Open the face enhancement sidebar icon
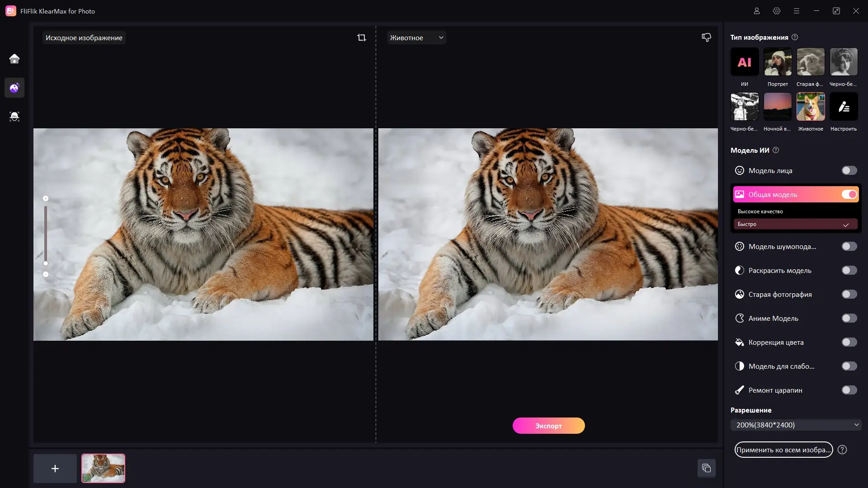Screen dimensions: 868x488 click(x=14, y=116)
